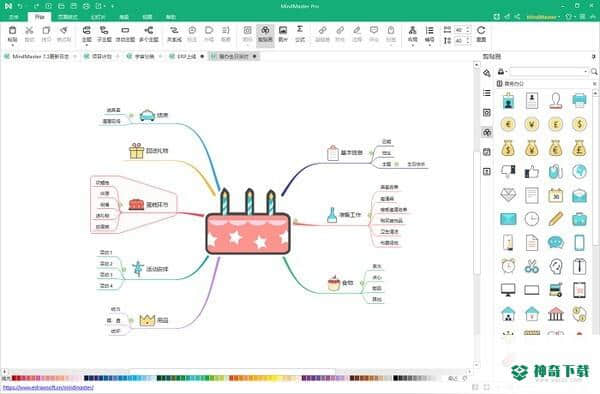The image size is (600, 394).
Task: Insert a floating topic
Action: pos(125,34)
